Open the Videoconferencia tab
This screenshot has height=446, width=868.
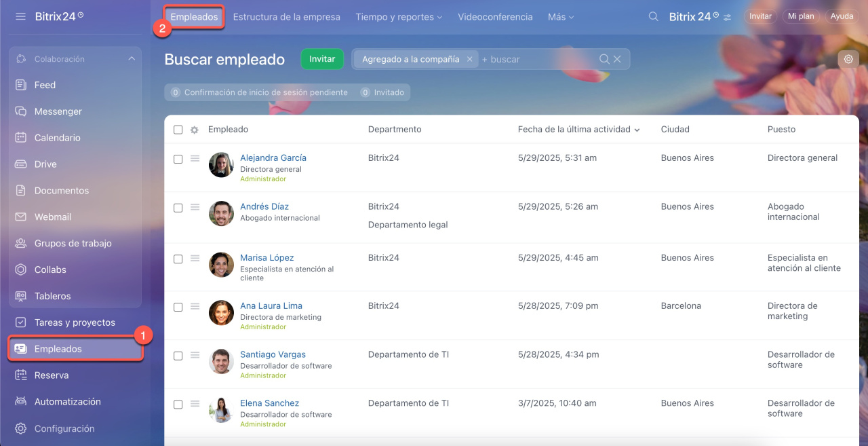[495, 16]
